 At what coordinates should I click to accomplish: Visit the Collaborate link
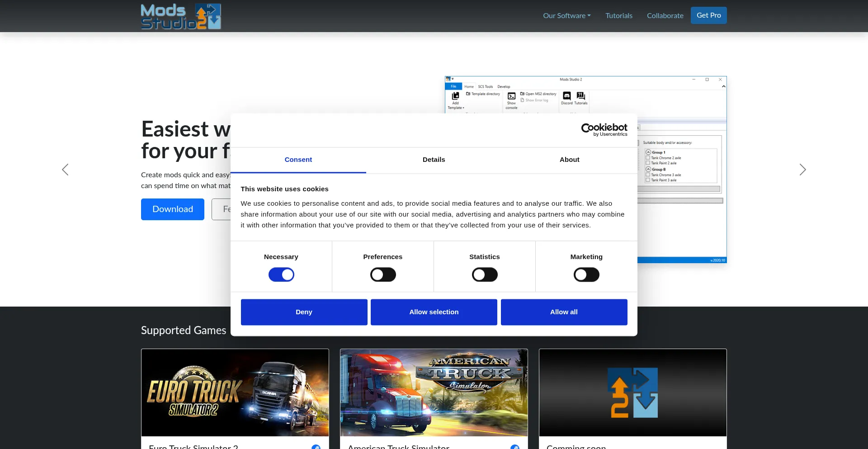point(665,15)
